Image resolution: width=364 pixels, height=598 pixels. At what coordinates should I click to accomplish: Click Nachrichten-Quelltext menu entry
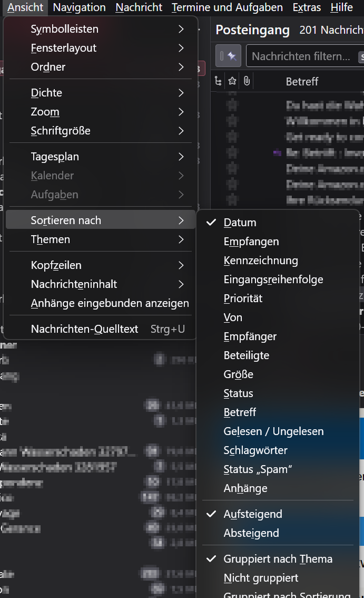tap(100, 329)
